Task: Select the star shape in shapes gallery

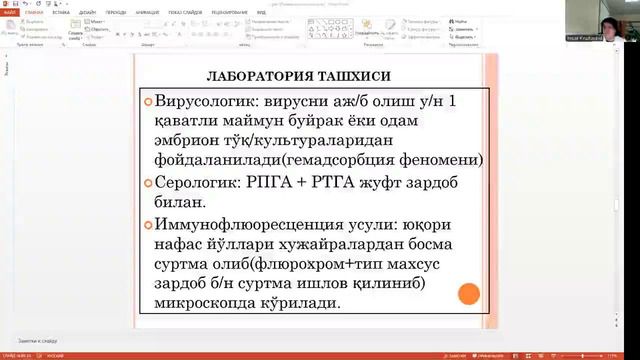Action: (344, 36)
